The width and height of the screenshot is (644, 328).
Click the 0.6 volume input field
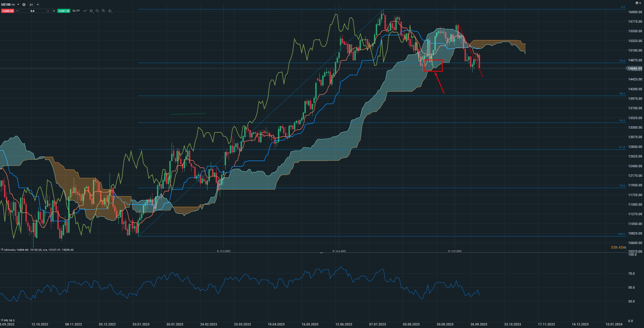(x=32, y=11)
